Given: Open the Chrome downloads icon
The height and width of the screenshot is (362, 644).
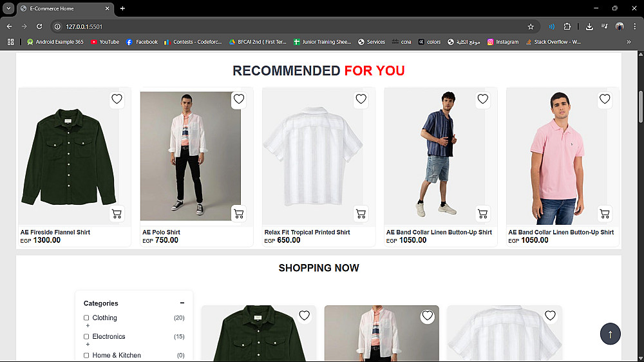Looking at the screenshot, I should 589,26.
